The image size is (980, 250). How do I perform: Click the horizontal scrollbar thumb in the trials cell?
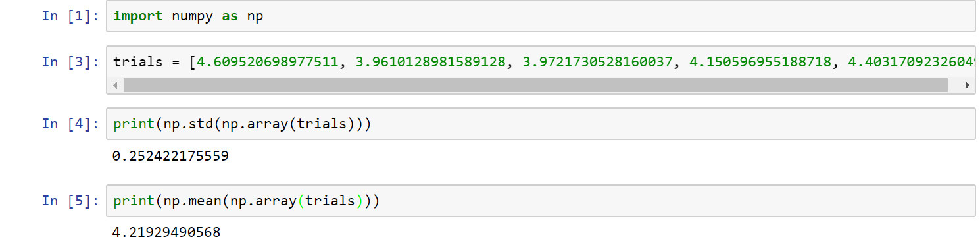coord(535,86)
